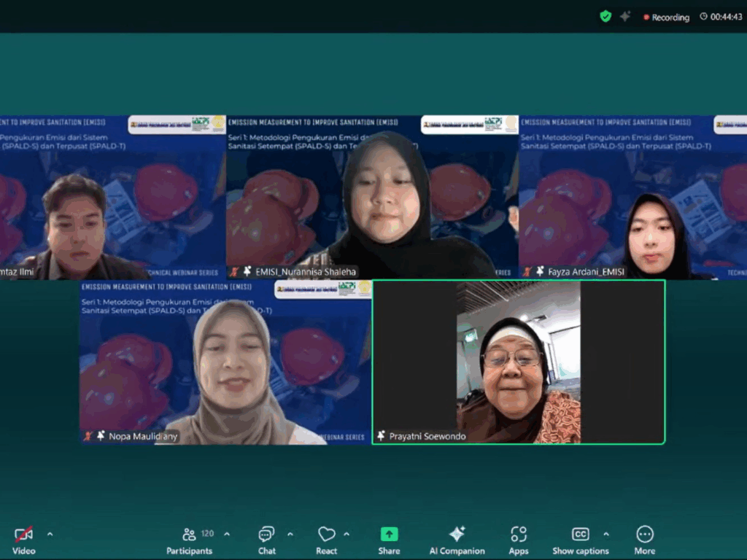Screen dimensions: 747x560
Task: Expand the Chat options arrow
Action: pyautogui.click(x=290, y=534)
